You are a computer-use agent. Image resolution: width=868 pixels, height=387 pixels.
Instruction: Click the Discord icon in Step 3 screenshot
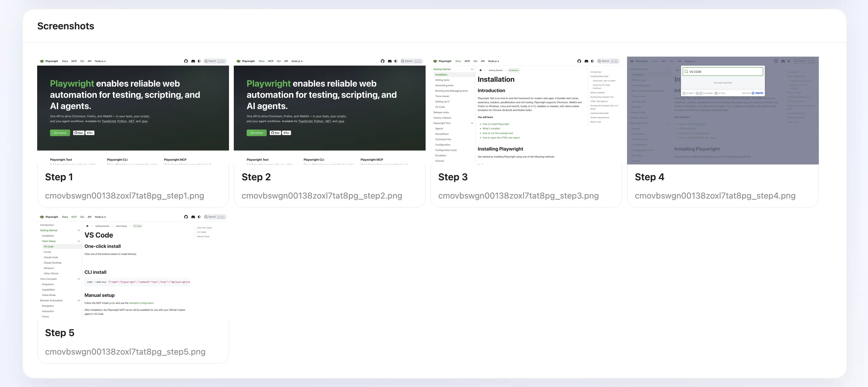click(586, 61)
